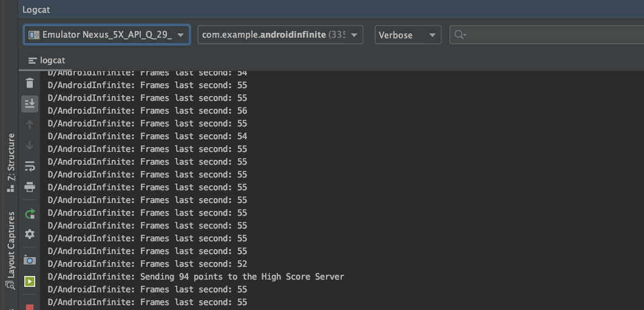Open logcat settings gear

29,234
